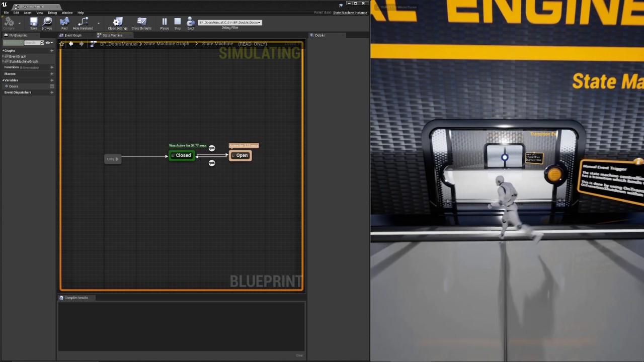Open the Compile options arrow
This screenshot has height=362, width=644.
pos(20,23)
